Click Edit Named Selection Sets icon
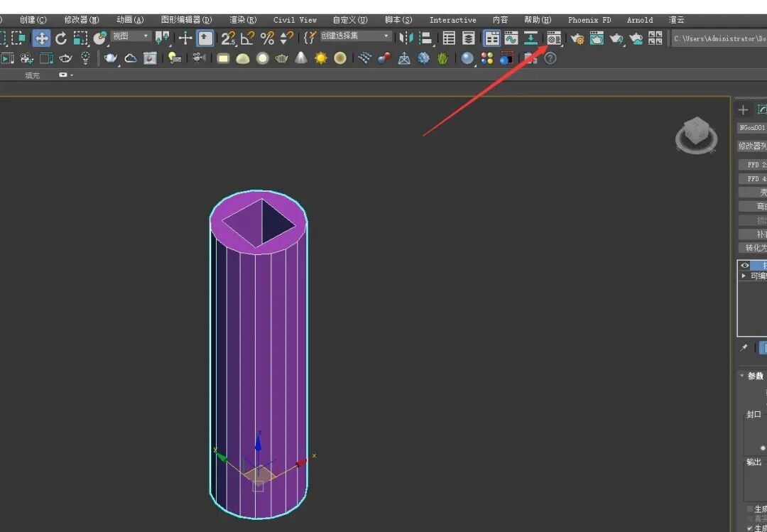Image resolution: width=767 pixels, height=532 pixels. [310, 38]
